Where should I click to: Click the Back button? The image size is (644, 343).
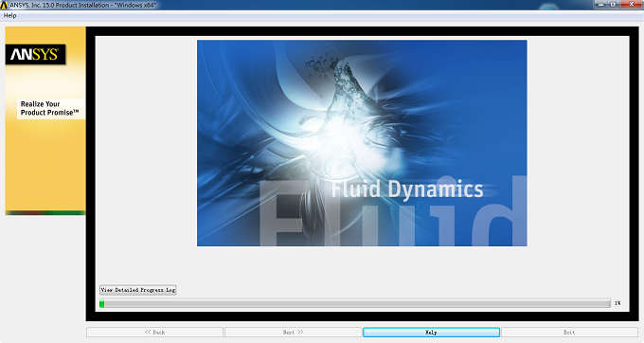(x=154, y=332)
